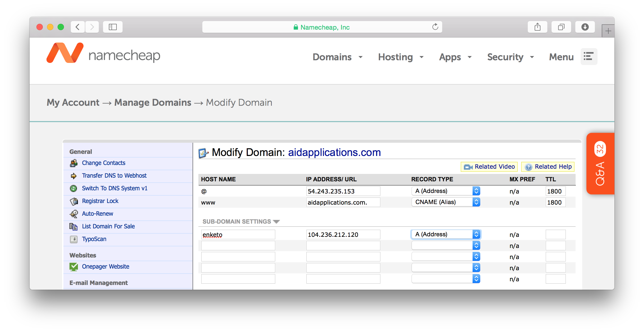This screenshot has width=644, height=332.
Task: Open Switch To DNS System v1 link
Action: 115,188
